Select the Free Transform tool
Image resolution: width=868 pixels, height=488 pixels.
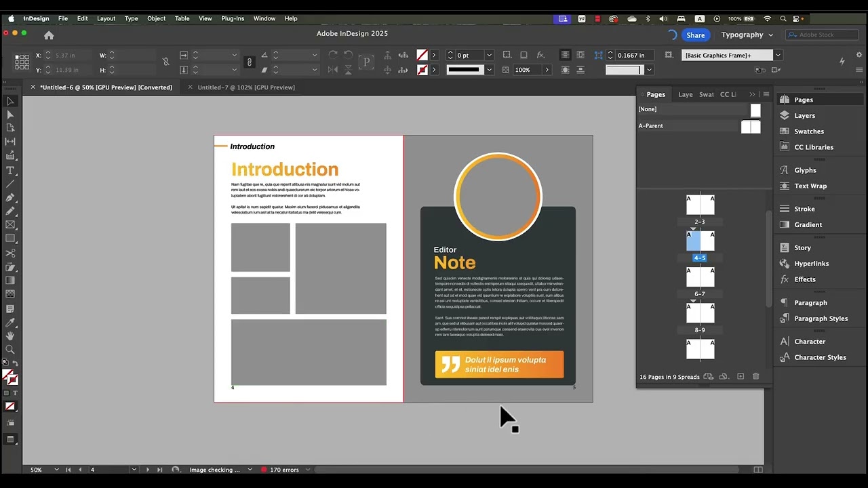pos(10,267)
